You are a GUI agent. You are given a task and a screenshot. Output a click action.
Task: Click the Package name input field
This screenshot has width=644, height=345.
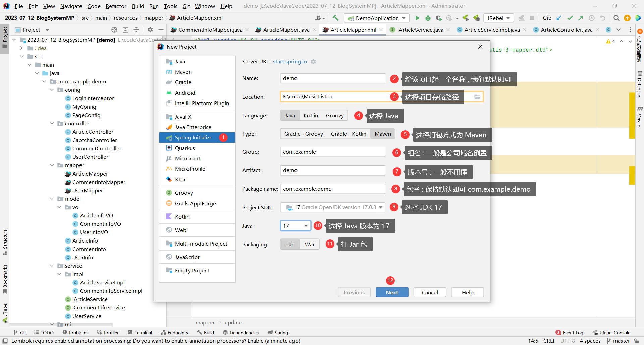click(x=333, y=189)
